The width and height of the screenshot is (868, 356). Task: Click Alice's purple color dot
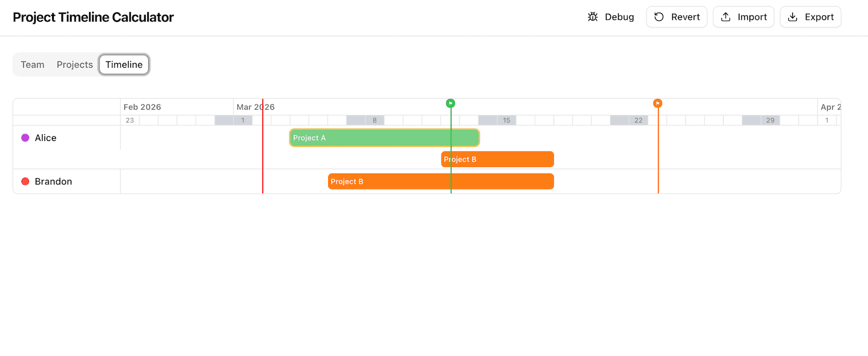pyautogui.click(x=25, y=138)
